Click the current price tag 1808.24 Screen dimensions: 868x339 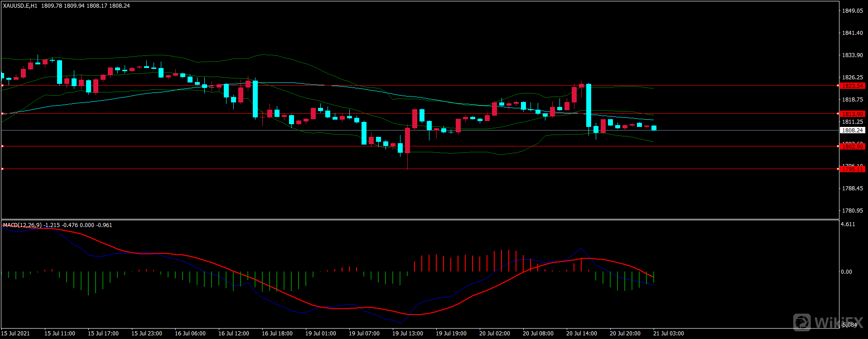coord(852,131)
